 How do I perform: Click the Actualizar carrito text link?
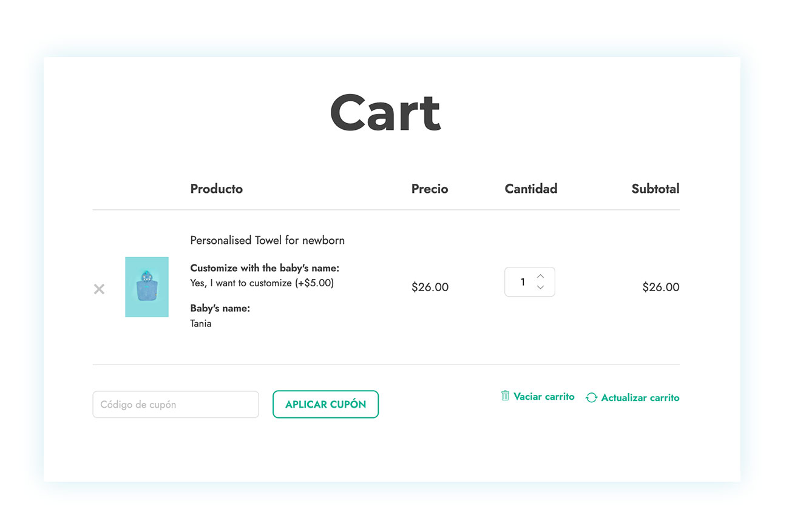[x=640, y=398]
